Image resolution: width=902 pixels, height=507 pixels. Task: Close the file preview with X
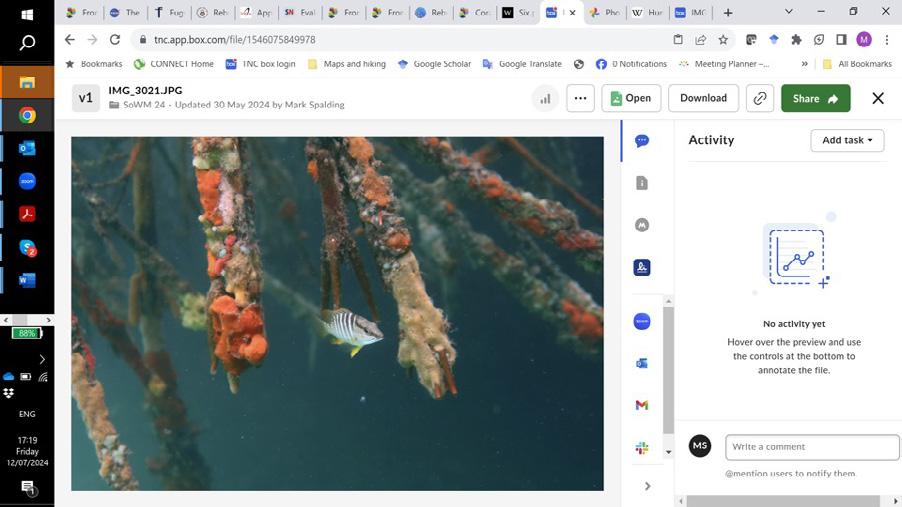pos(877,98)
